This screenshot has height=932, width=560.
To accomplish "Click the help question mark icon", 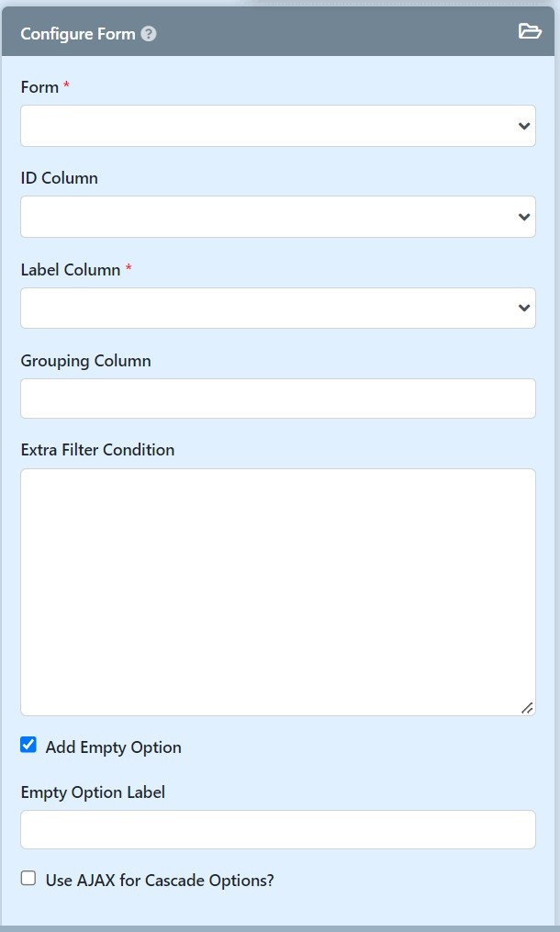I will click(149, 34).
